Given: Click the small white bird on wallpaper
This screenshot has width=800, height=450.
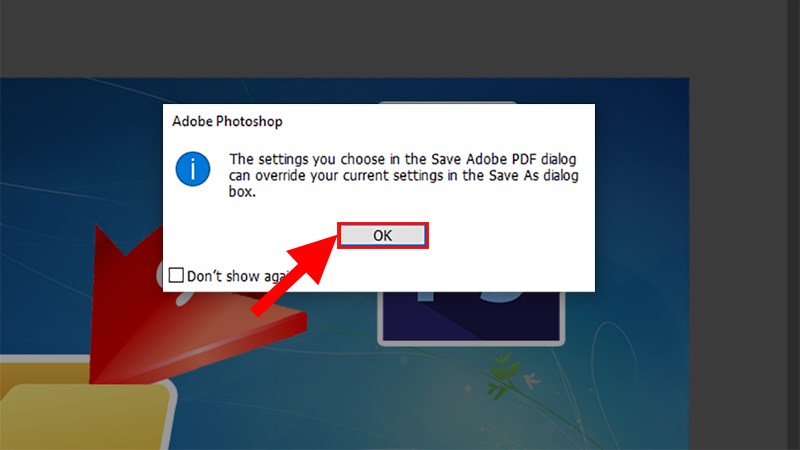Looking at the screenshot, I should pyautogui.click(x=531, y=381).
